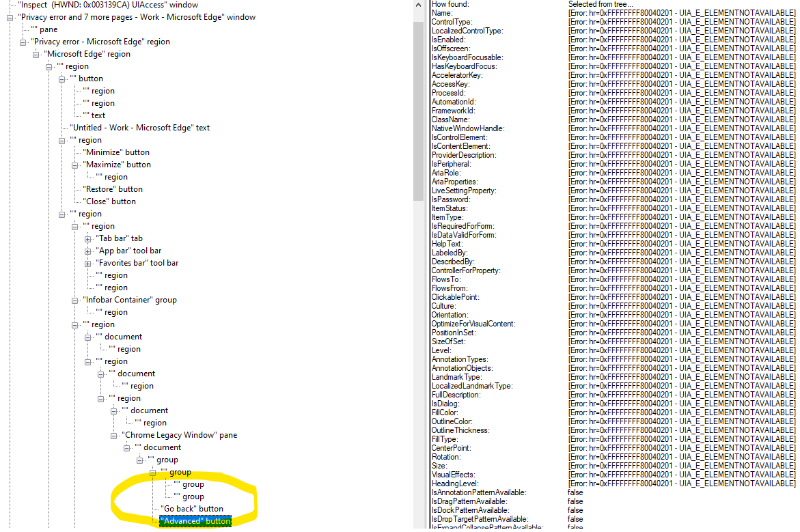Select the "Maximize" button tree item
The height and width of the screenshot is (532, 800).
click(x=117, y=165)
